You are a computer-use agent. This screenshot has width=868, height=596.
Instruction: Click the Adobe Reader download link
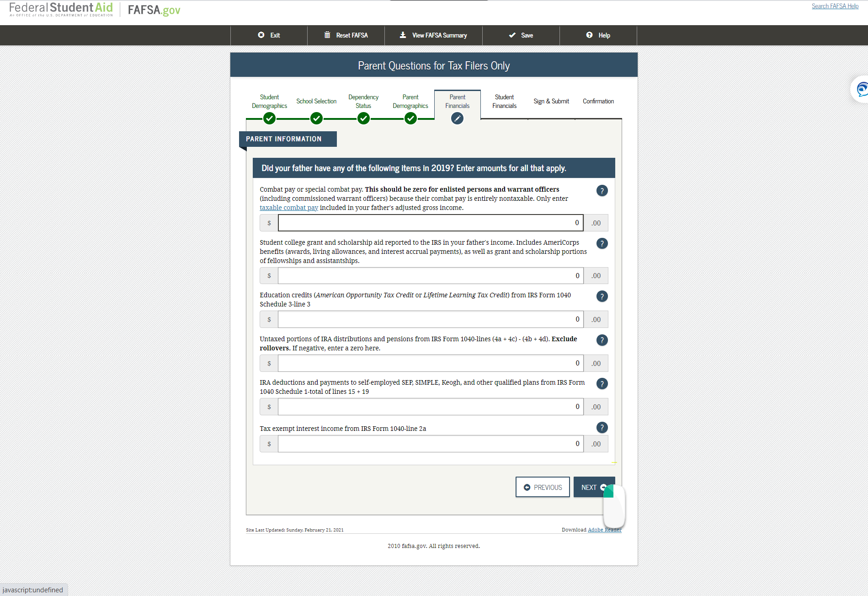[604, 530]
